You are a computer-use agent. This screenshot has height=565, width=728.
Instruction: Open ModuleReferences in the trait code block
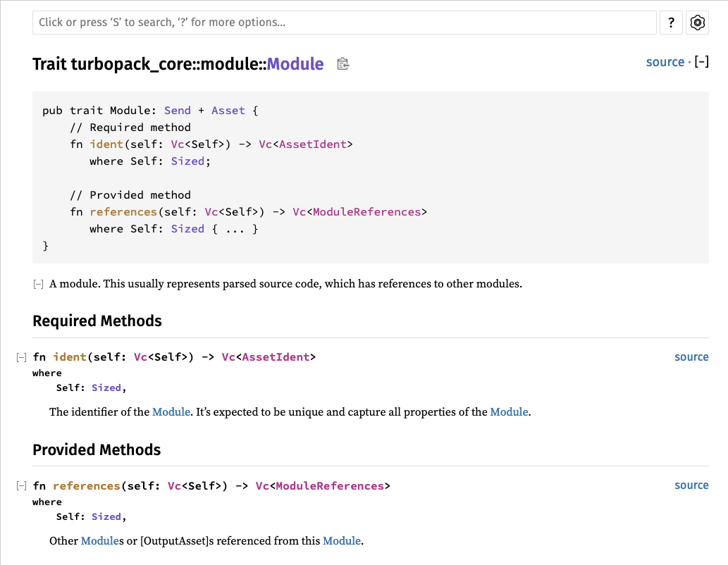click(366, 212)
